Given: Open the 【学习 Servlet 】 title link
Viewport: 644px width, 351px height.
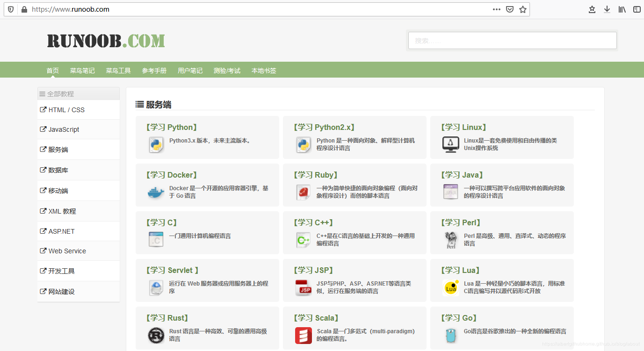Looking at the screenshot, I should coord(173,270).
